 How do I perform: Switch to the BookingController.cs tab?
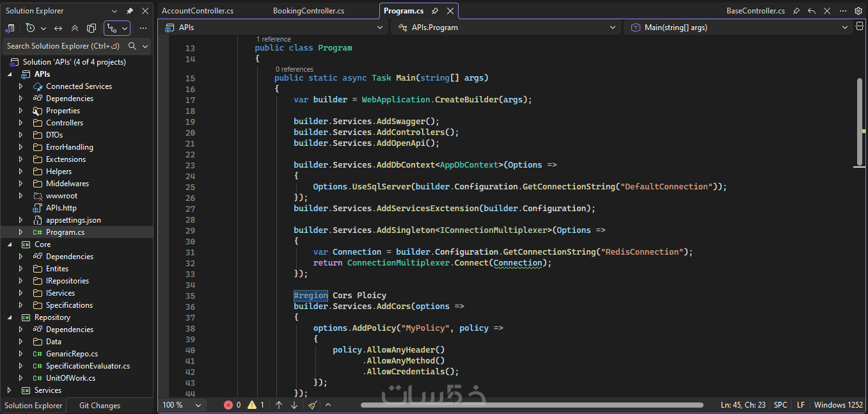coord(308,11)
